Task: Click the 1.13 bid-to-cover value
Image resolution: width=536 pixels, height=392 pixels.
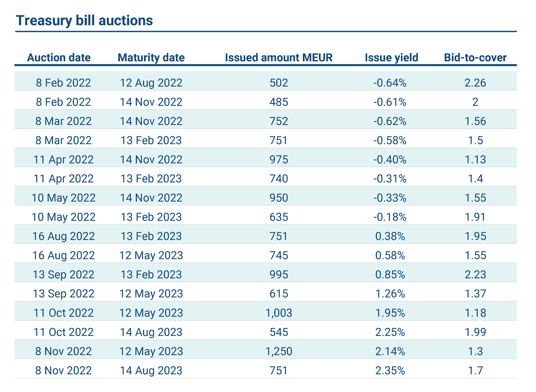Action: click(475, 160)
